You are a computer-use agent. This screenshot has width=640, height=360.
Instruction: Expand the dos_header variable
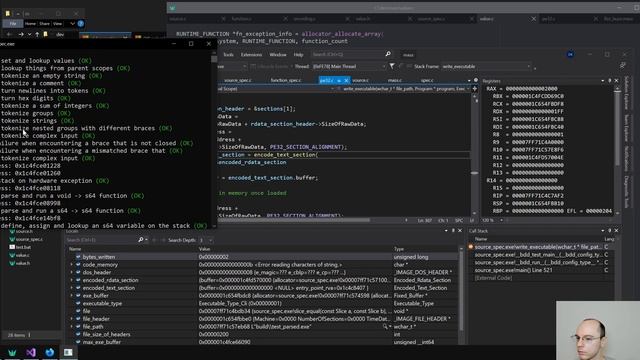pyautogui.click(x=72, y=273)
